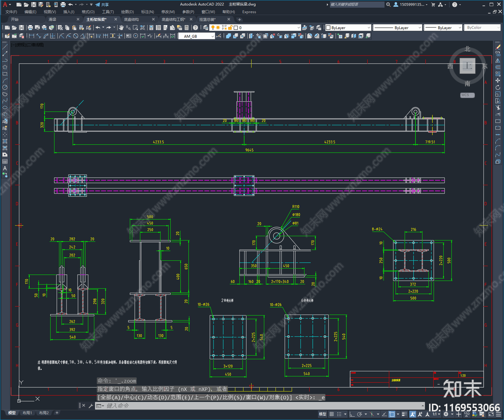Select the Rotate tool in the right toolbar
Viewport: 504px width, 420px height.
pyautogui.click(x=498, y=87)
